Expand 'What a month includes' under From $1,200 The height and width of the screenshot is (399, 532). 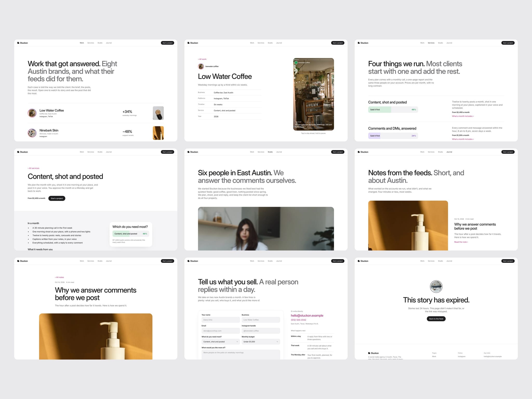coord(463,139)
